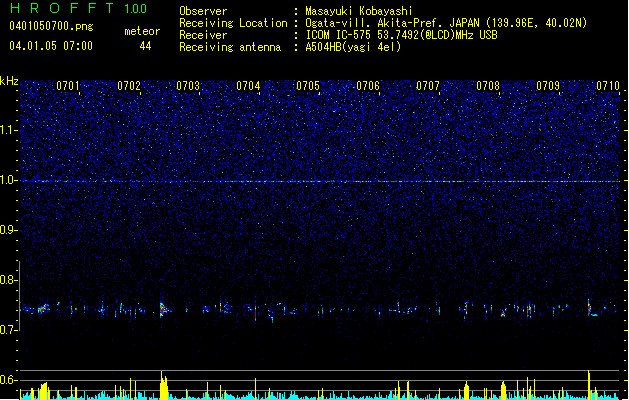Click the 'meteor' label

click(x=142, y=31)
